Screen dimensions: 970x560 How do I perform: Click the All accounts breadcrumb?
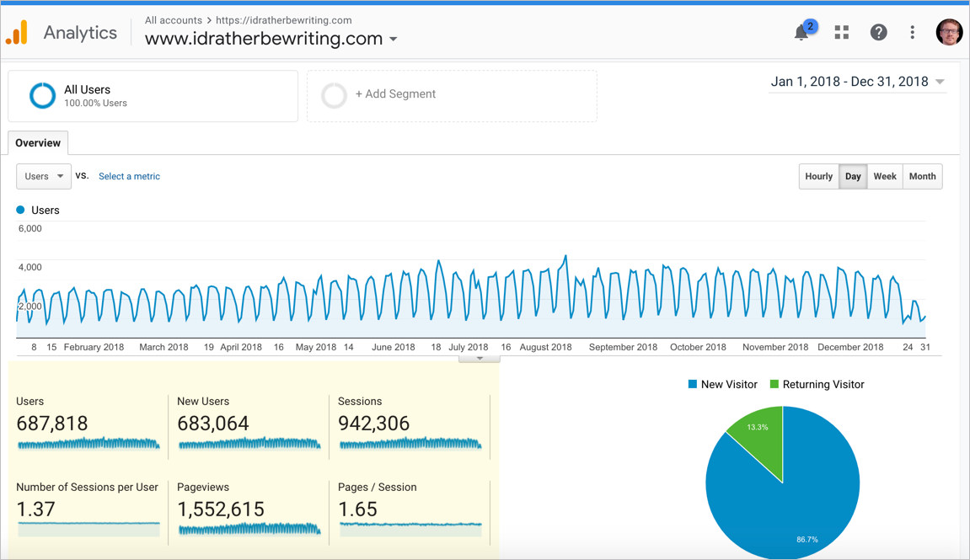pos(174,20)
